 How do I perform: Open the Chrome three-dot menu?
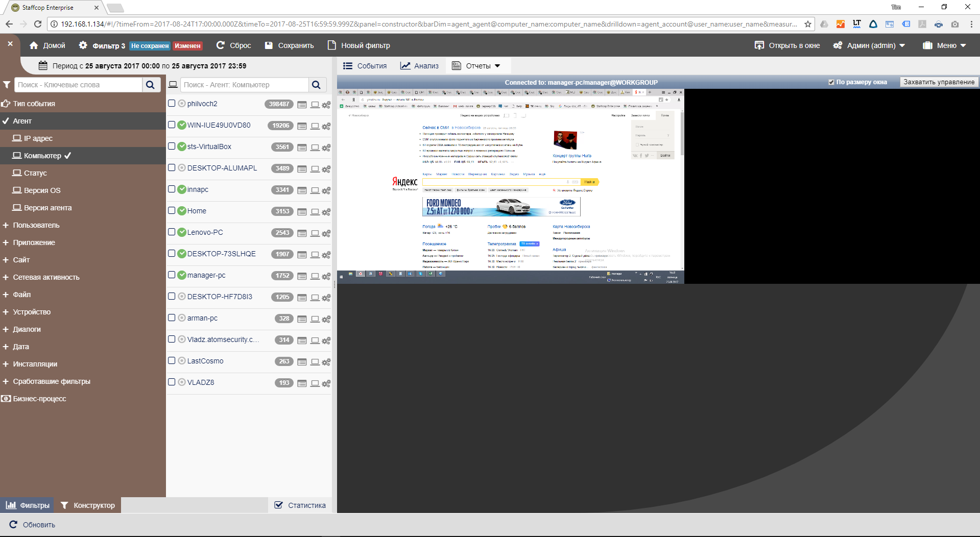coord(971,24)
